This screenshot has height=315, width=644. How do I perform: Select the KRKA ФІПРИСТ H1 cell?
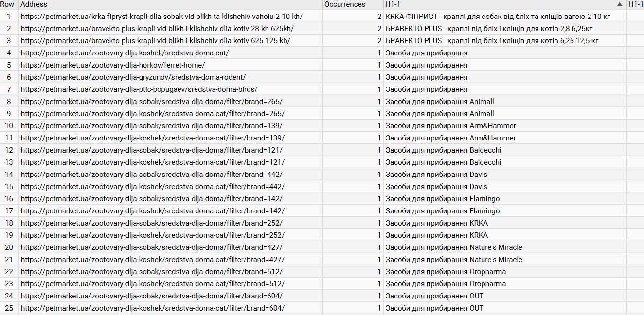[x=505, y=16]
